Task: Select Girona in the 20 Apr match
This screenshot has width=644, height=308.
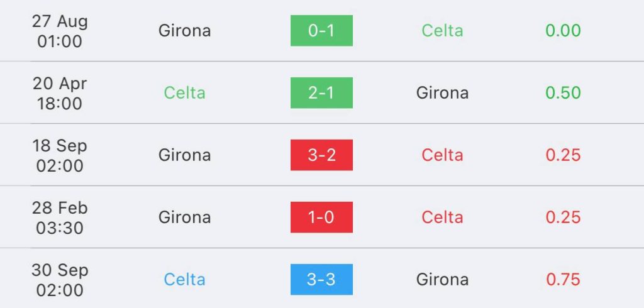Action: coord(442,93)
